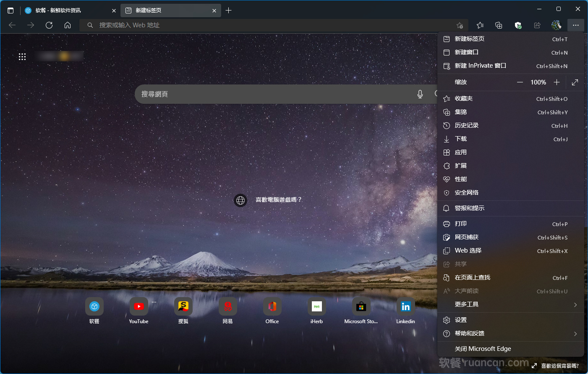588x374 pixels.
Task: Increase zoom with the plus button
Action: click(557, 82)
